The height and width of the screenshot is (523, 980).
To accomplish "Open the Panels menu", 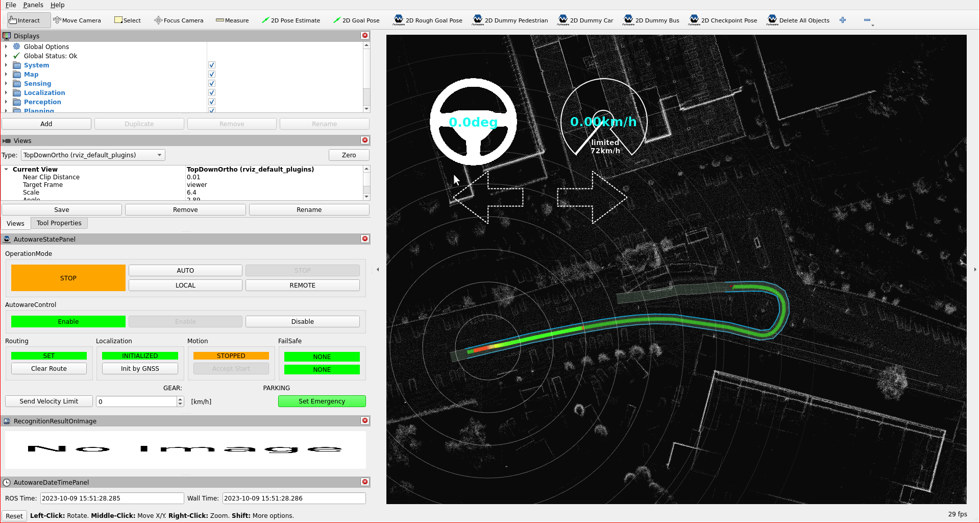I will [x=33, y=5].
